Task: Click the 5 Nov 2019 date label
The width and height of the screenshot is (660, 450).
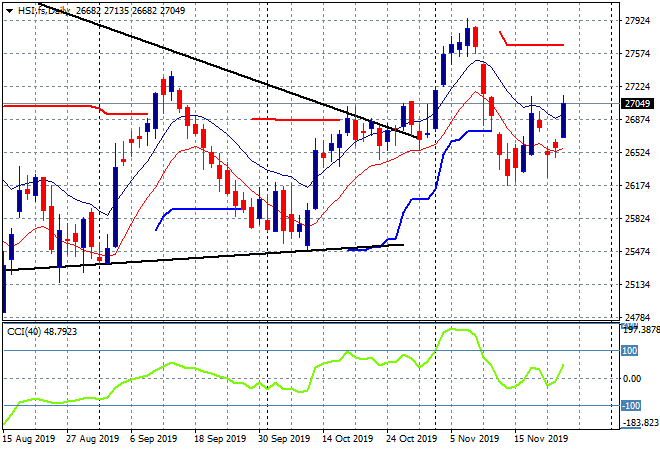Action: coord(474,439)
